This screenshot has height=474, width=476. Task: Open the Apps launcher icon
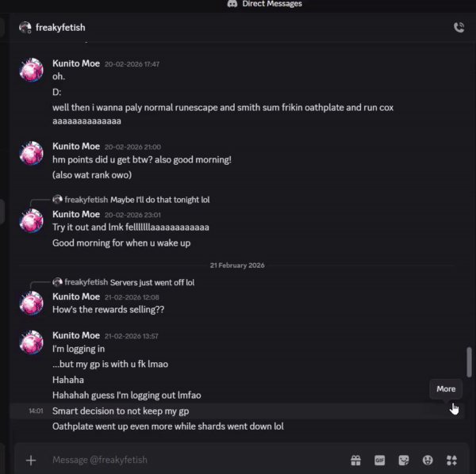(451, 460)
